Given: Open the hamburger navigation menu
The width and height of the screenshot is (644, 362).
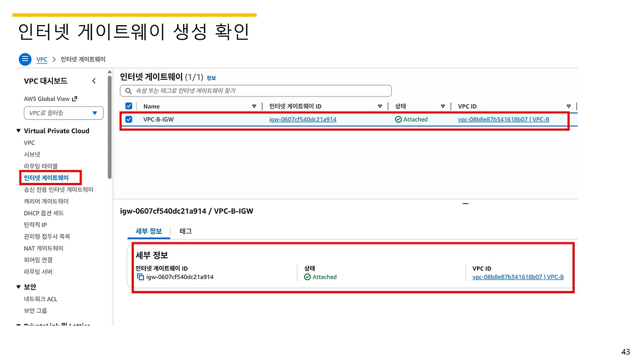Looking at the screenshot, I should [25, 59].
